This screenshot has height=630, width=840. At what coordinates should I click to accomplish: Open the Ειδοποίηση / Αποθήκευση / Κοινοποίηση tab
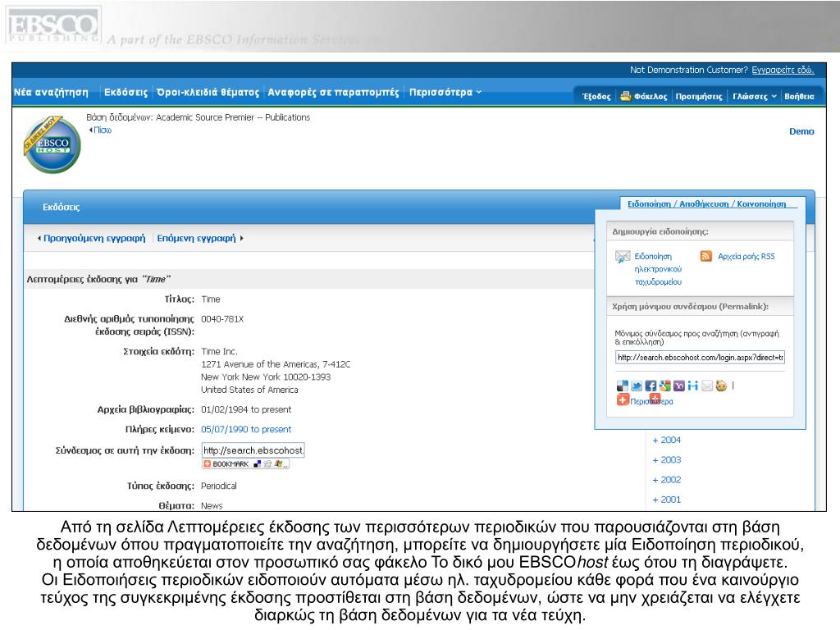[706, 203]
